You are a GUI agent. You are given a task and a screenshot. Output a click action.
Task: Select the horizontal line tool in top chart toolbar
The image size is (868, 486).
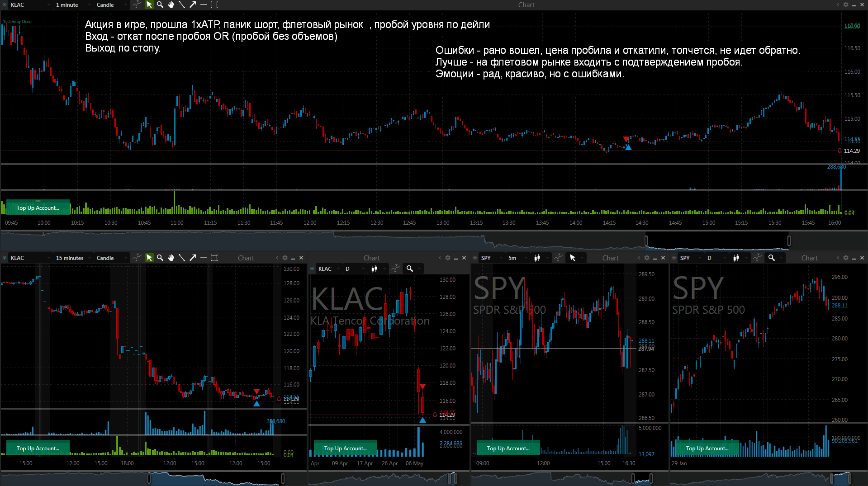(x=204, y=5)
